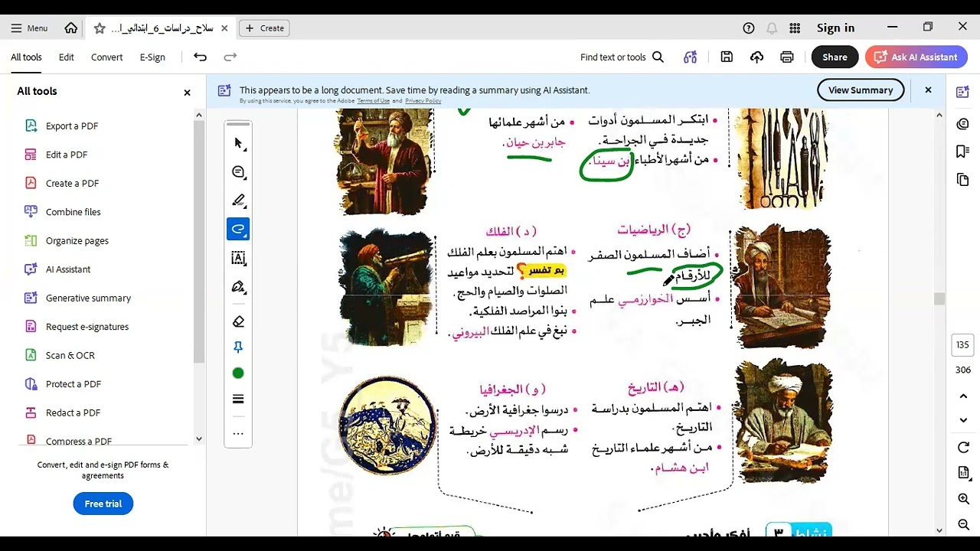Redo the last action
Image resolution: width=980 pixels, height=551 pixels.
(230, 57)
